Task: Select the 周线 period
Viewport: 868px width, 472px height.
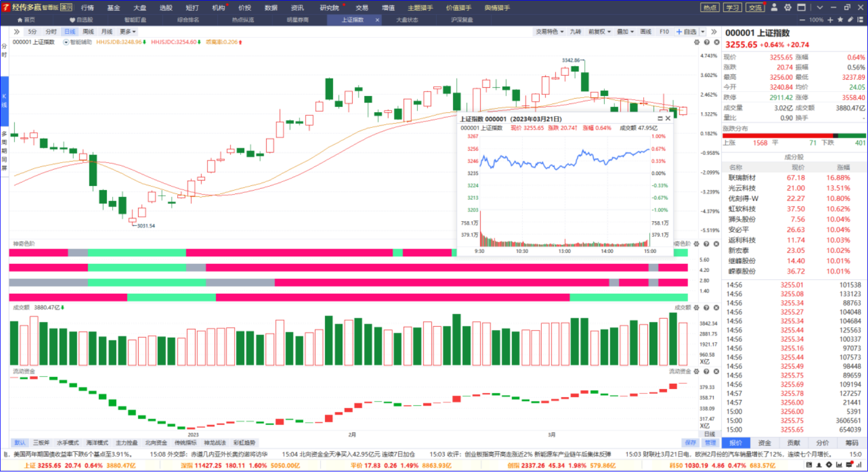Action: (x=88, y=32)
